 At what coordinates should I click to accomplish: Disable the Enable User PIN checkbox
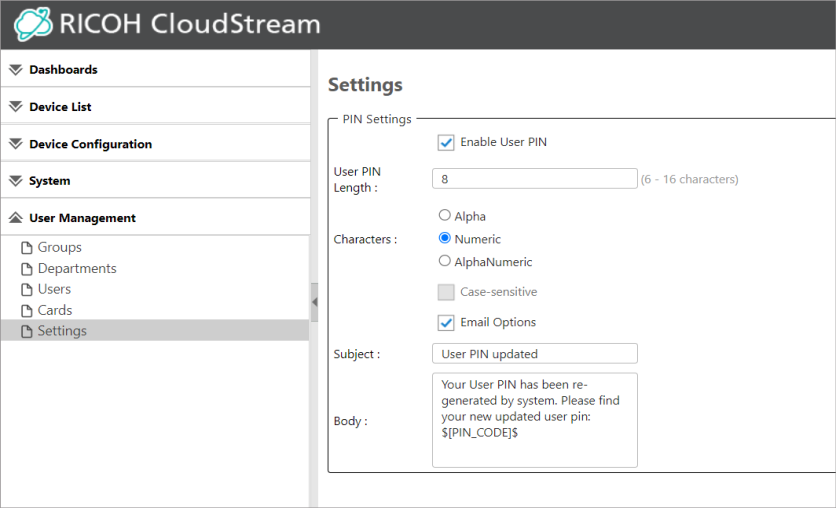coord(446,143)
